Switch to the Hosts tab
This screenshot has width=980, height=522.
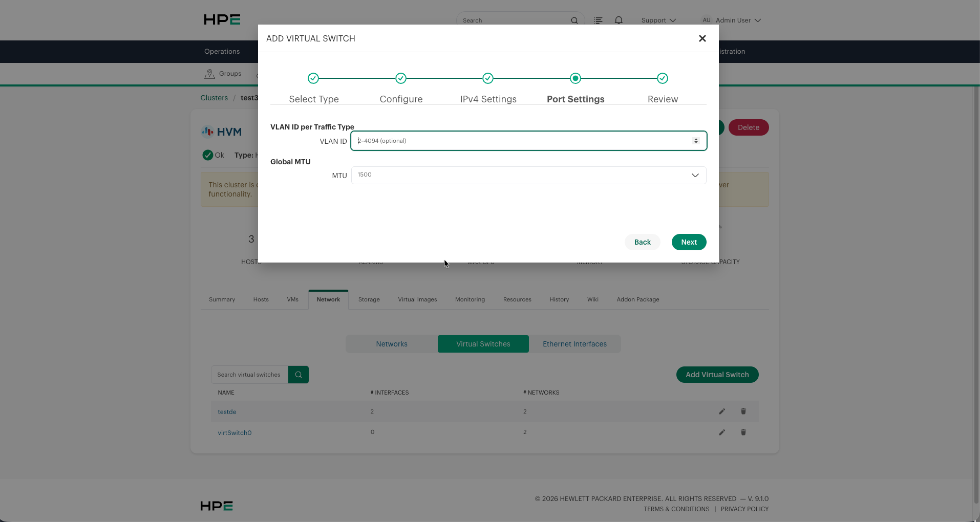(x=261, y=299)
